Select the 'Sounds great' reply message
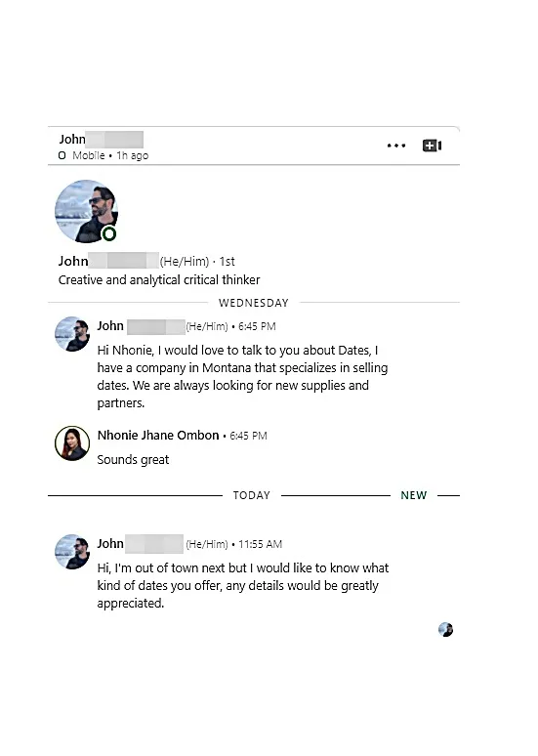This screenshot has width=538, height=756. [133, 459]
